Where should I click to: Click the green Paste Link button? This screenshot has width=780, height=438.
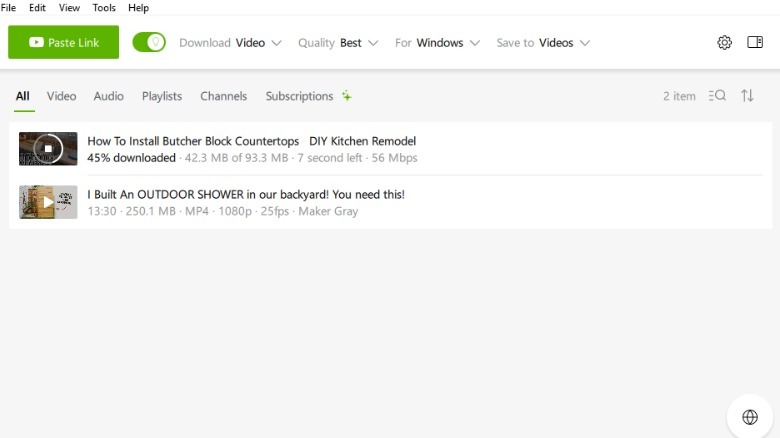click(x=64, y=42)
